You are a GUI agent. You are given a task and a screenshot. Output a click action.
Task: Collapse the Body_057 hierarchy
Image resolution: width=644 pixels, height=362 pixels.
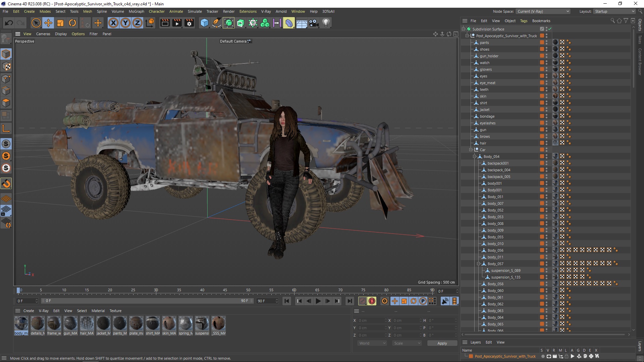[x=479, y=264]
